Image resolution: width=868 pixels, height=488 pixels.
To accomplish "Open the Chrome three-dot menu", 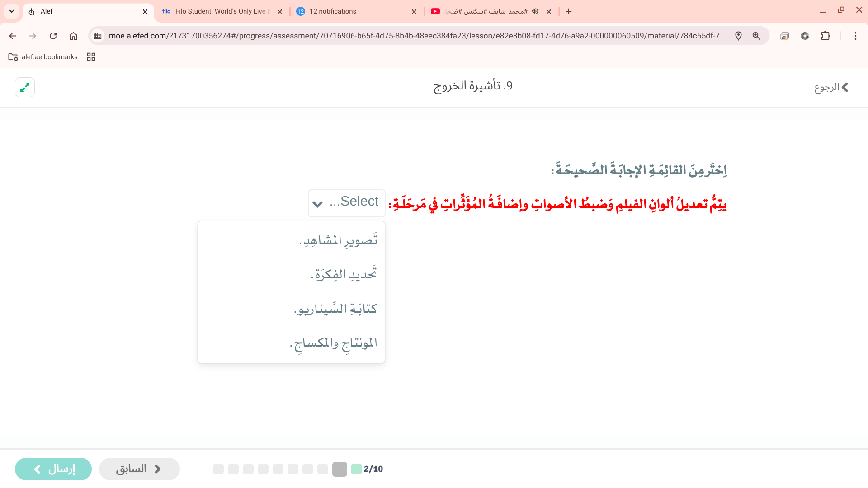I will pos(855,36).
